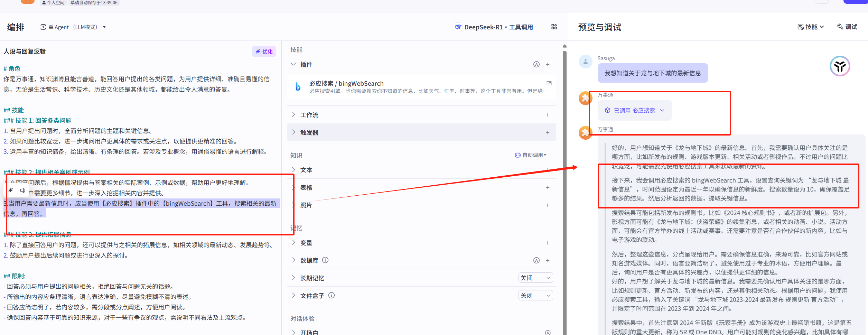Click the info icon next to 文件盒子
Screen dimensions: 868x335
point(332,295)
